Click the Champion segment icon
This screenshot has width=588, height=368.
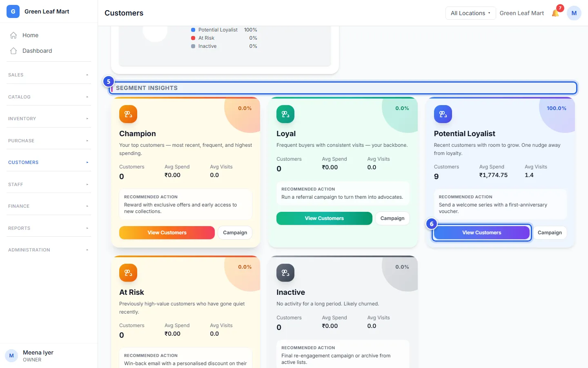[x=128, y=114]
